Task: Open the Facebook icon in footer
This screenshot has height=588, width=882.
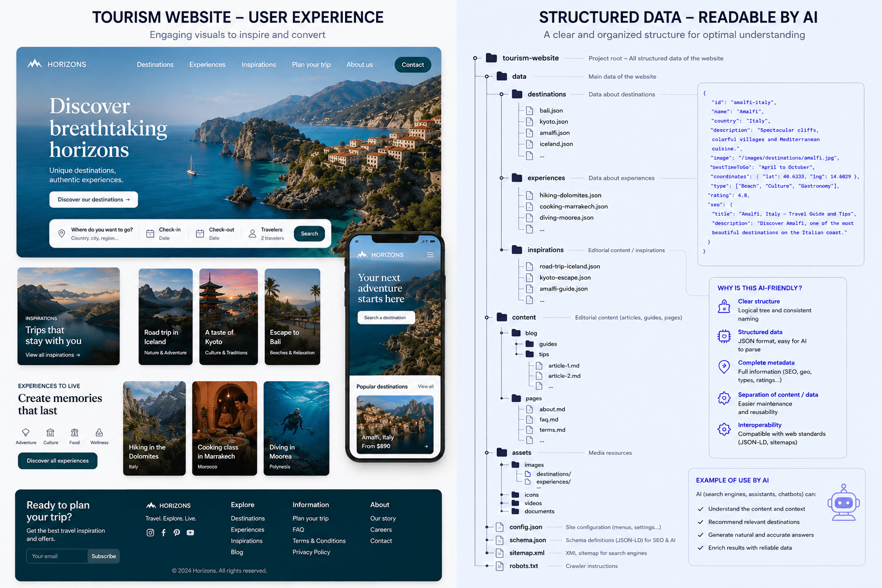Action: pos(164,533)
